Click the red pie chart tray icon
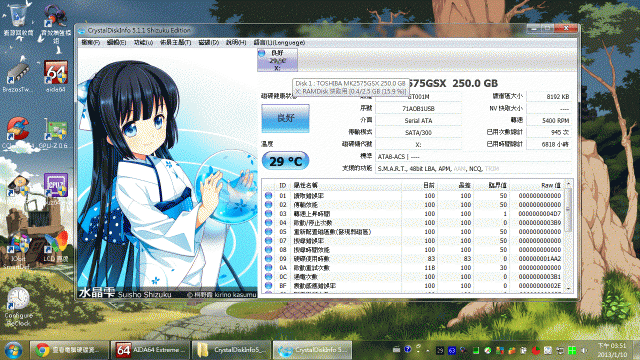The height and width of the screenshot is (360, 640). coord(536,351)
